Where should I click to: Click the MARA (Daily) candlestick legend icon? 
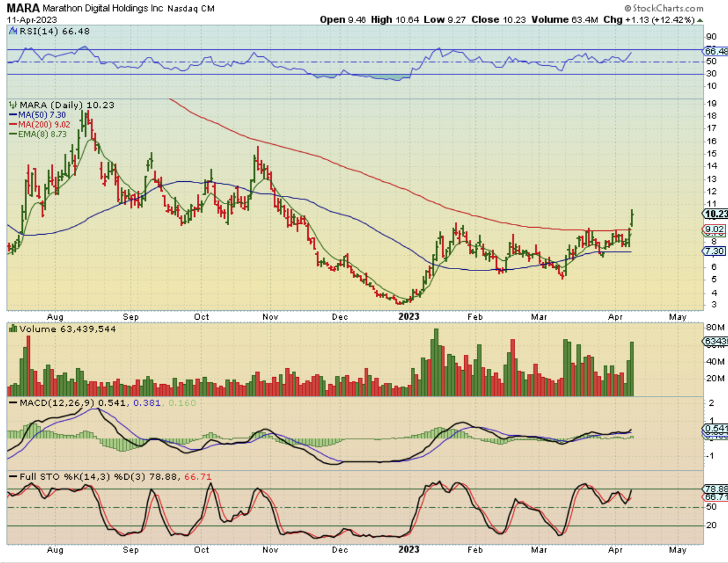point(13,105)
